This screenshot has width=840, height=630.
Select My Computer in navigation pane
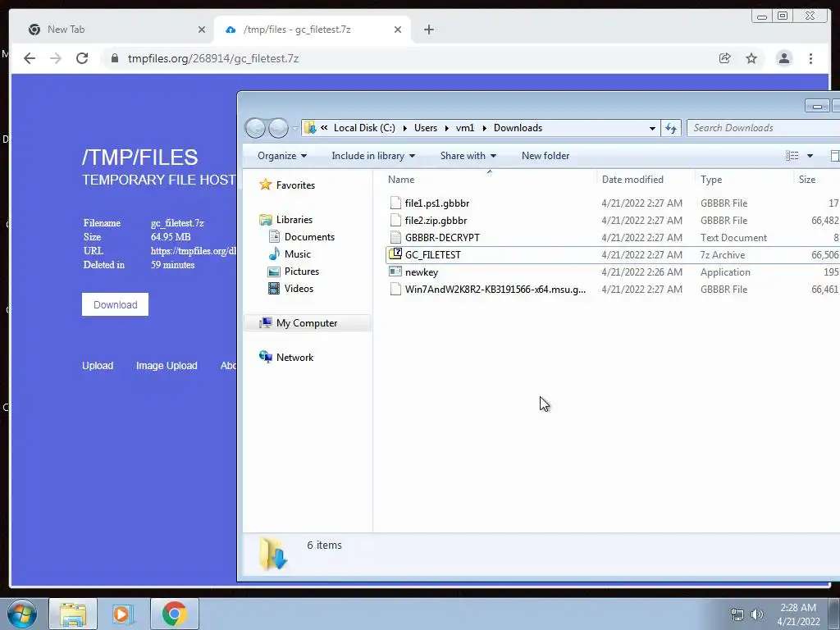point(308,323)
